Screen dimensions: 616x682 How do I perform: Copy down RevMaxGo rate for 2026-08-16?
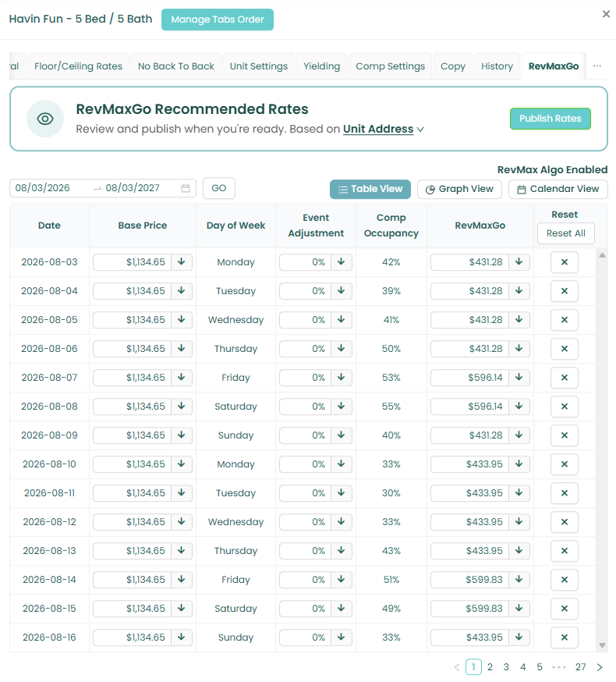(x=519, y=638)
